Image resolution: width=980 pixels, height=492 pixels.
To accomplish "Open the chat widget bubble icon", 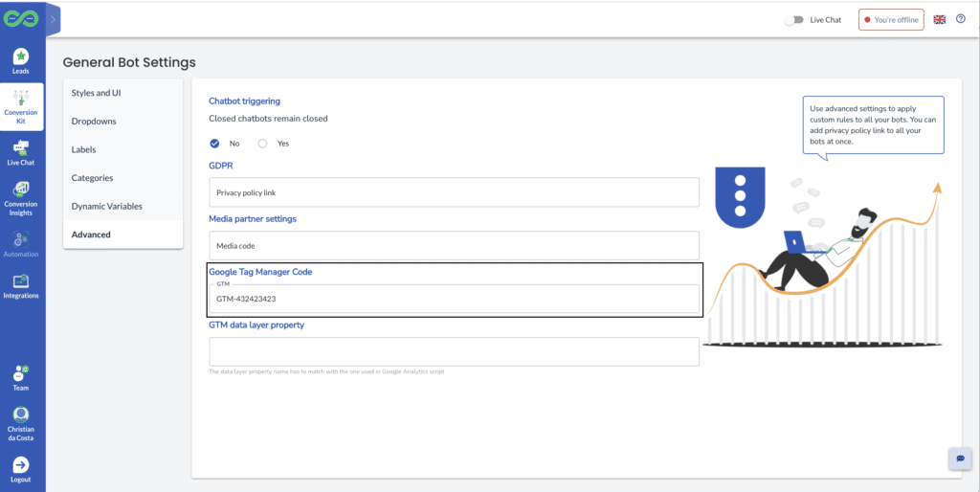I will pos(960,458).
